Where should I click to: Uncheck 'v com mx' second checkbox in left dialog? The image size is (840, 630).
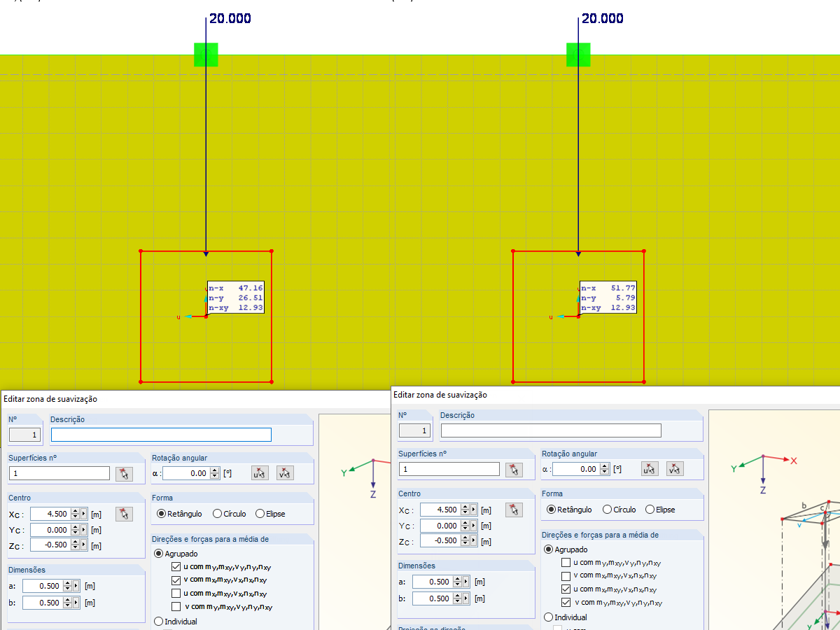[176, 580]
